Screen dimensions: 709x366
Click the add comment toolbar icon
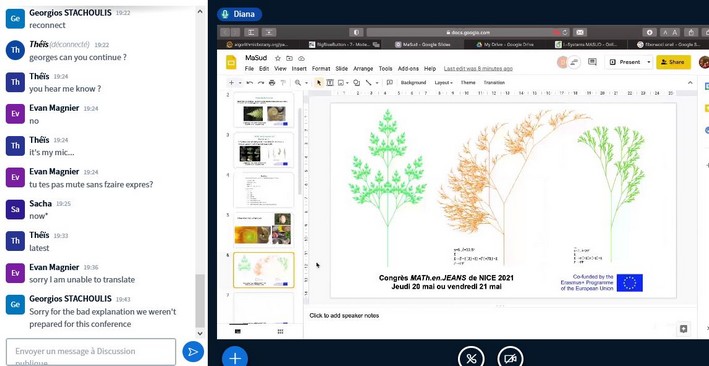pyautogui.click(x=389, y=83)
